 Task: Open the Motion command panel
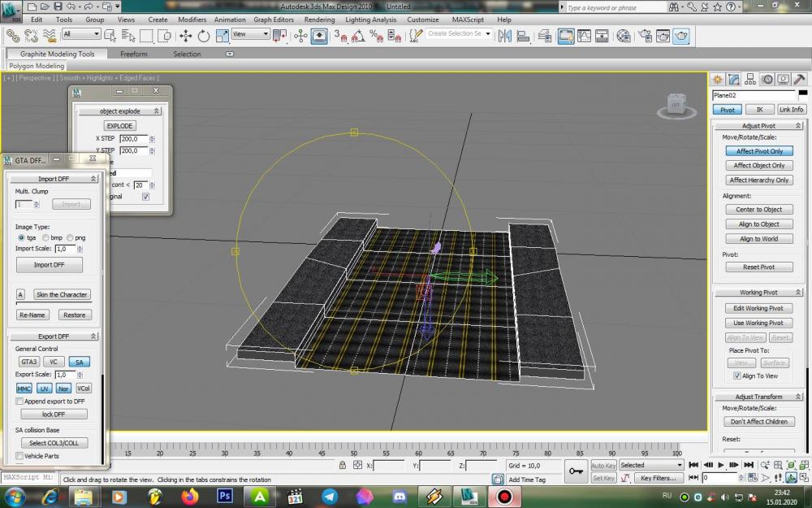767,80
